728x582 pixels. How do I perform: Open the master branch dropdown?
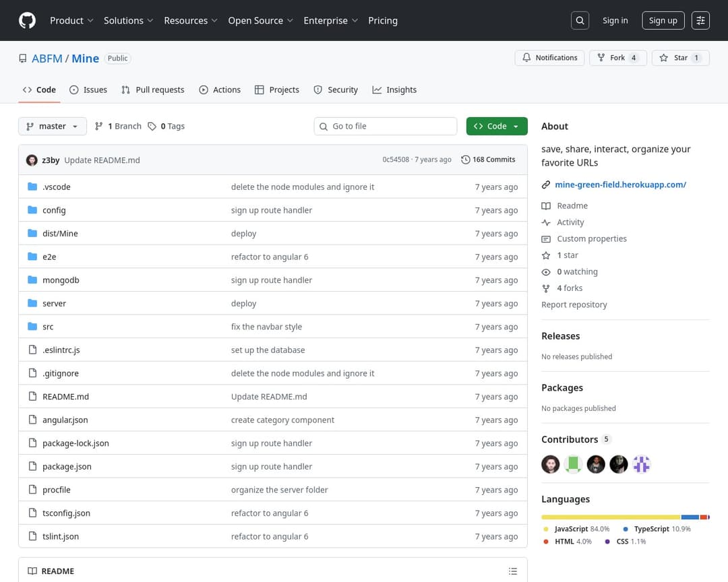(x=53, y=127)
